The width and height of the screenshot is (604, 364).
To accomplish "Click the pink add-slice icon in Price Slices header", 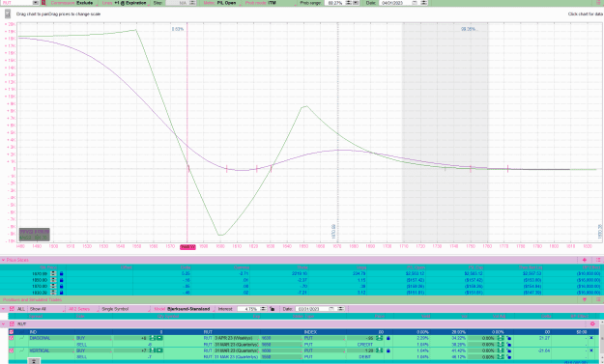I will [x=585, y=260].
